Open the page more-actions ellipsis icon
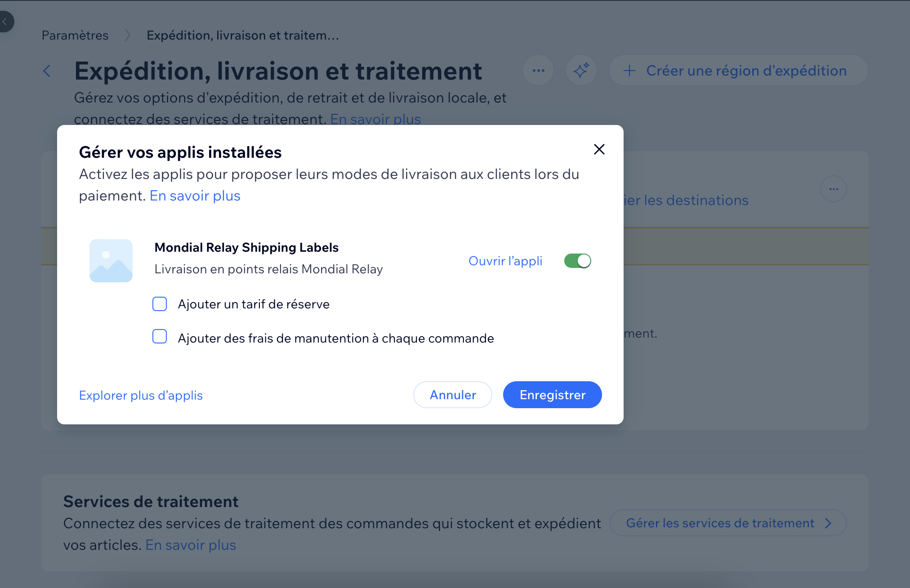The image size is (910, 588). (538, 71)
